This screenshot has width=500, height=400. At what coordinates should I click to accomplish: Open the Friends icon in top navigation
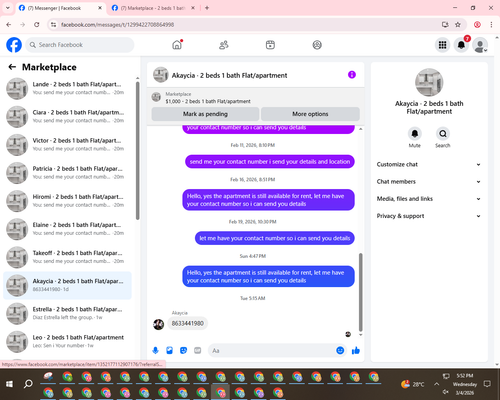tap(224, 45)
